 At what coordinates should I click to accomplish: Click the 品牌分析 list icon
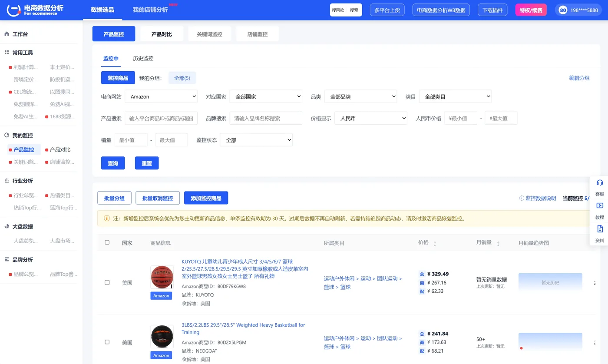coord(7,260)
